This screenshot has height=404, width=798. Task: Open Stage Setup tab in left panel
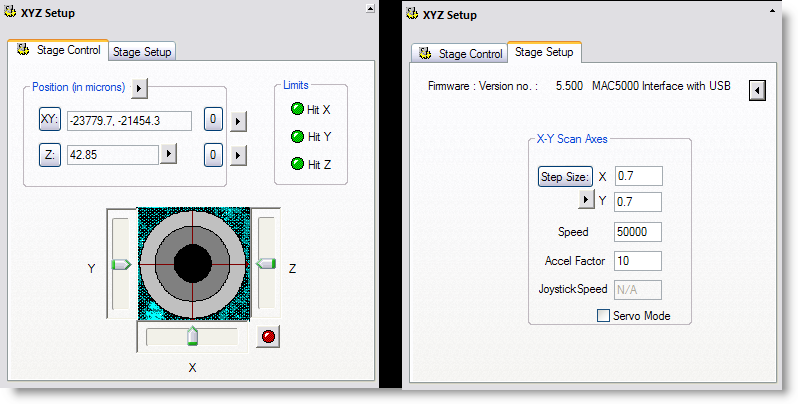point(142,52)
